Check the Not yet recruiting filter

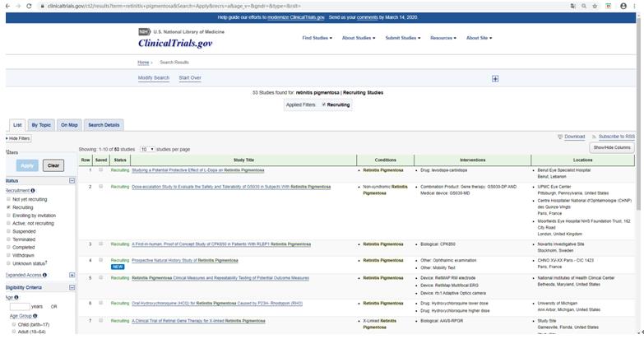coord(8,199)
